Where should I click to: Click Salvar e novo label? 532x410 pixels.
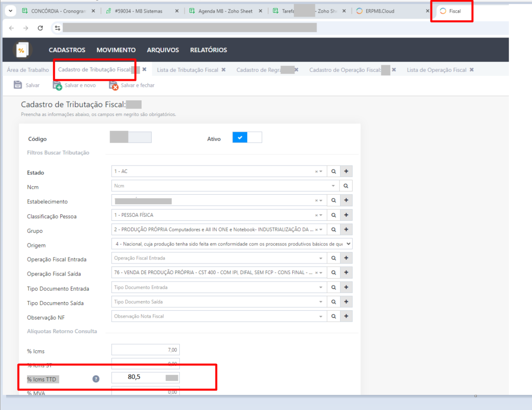click(x=80, y=85)
